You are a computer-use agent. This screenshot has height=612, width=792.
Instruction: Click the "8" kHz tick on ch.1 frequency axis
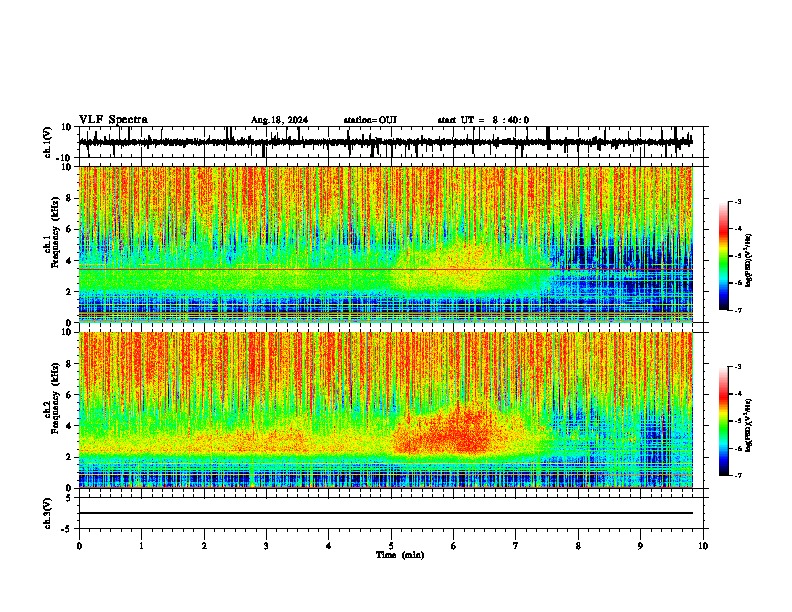(69, 198)
